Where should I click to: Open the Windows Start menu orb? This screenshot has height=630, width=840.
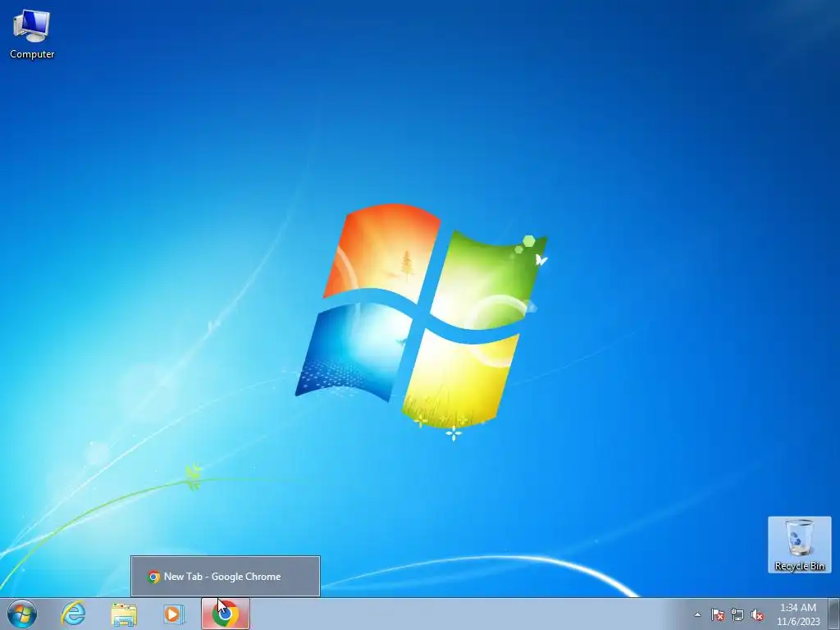point(22,614)
